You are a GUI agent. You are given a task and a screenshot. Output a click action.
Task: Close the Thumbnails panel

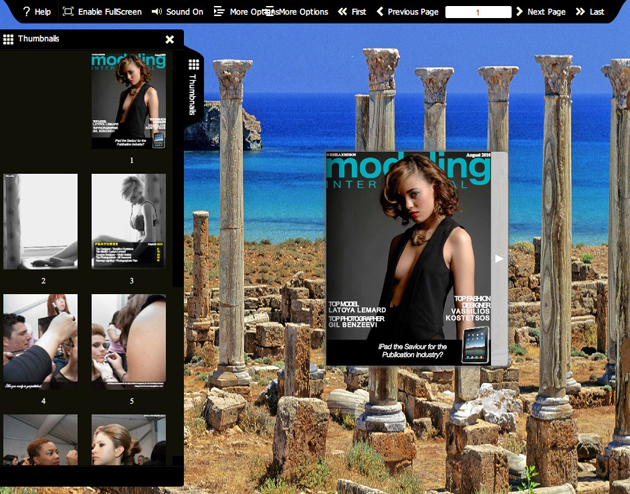click(170, 39)
